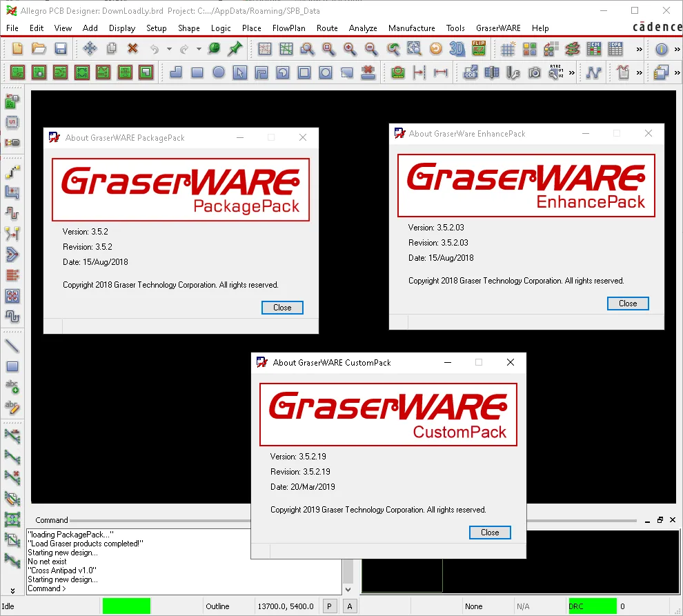Image resolution: width=683 pixels, height=616 pixels.
Task: Open the Manufacture menu
Action: [x=412, y=28]
